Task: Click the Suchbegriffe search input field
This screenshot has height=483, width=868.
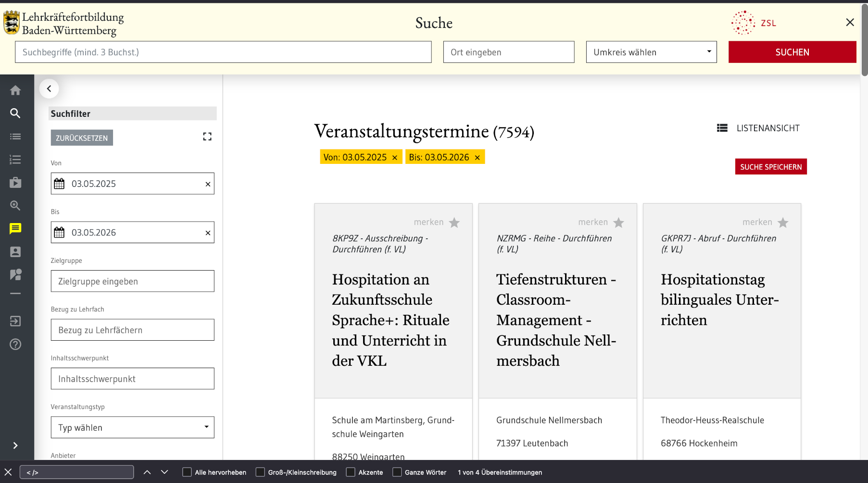Action: (223, 52)
